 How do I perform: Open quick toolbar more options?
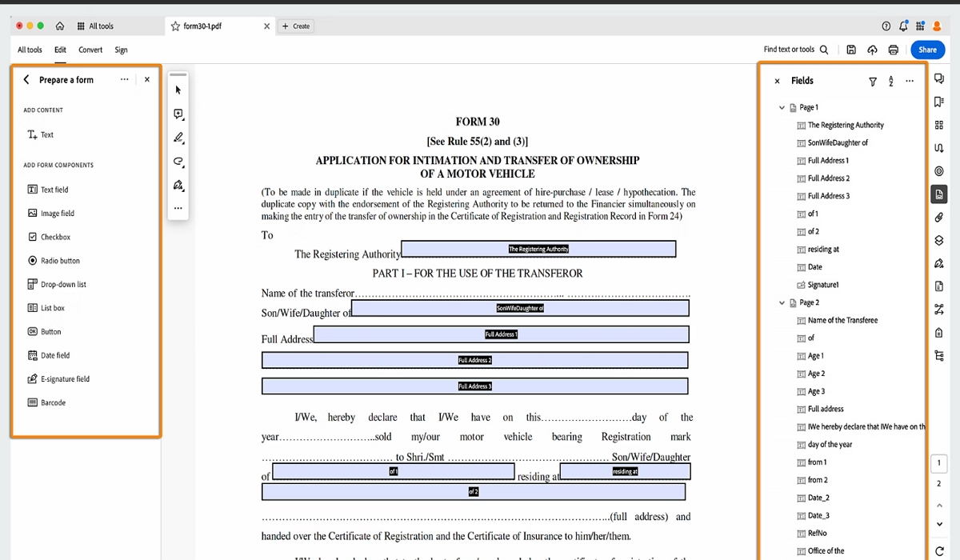click(x=178, y=208)
